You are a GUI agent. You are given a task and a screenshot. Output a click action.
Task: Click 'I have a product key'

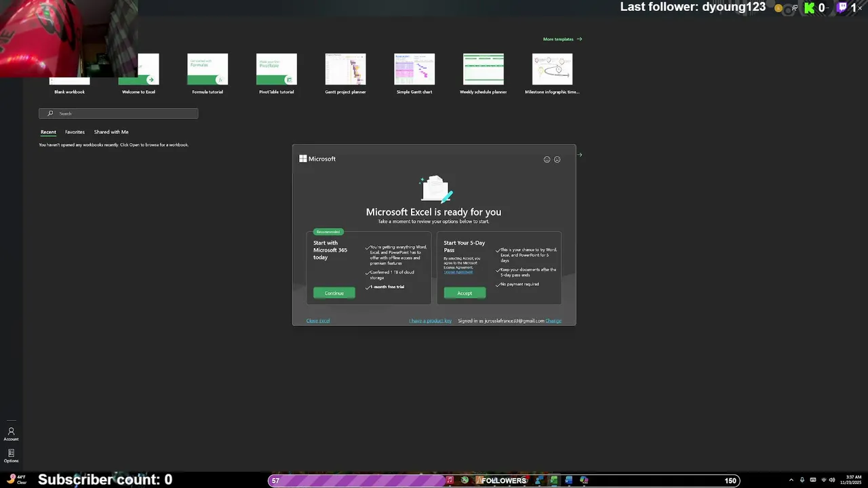[430, 321]
